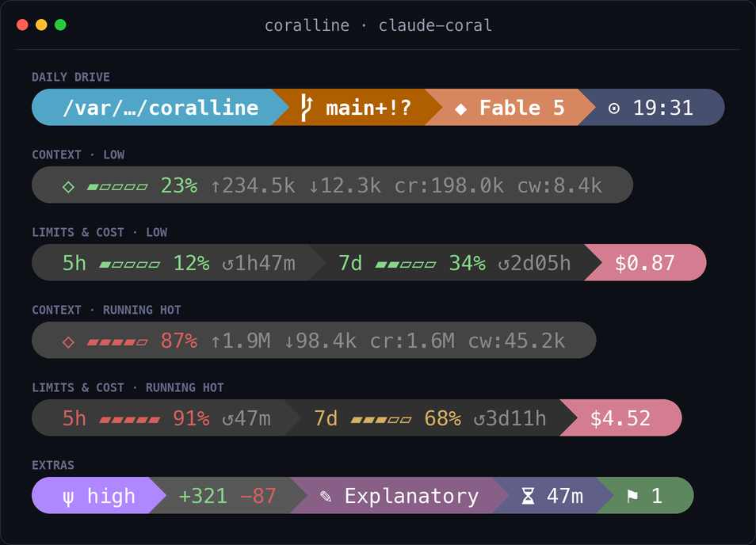Maximize the window with the green button
The image size is (756, 545).
pos(60,25)
